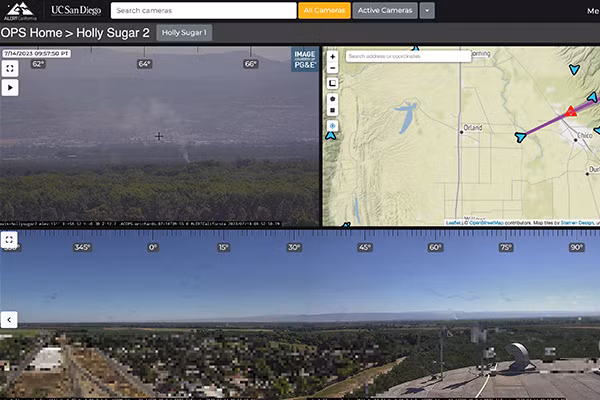This screenshot has height=400, width=600.
Task: Zoom in on the map
Action: 332,57
